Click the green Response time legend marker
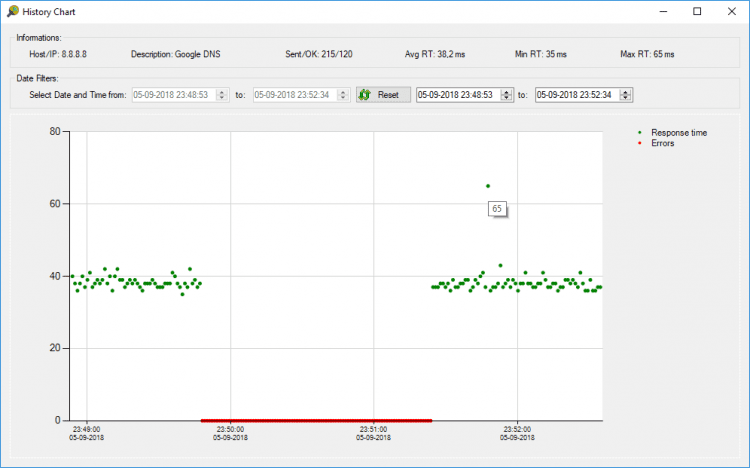This screenshot has width=750, height=468. [x=639, y=132]
